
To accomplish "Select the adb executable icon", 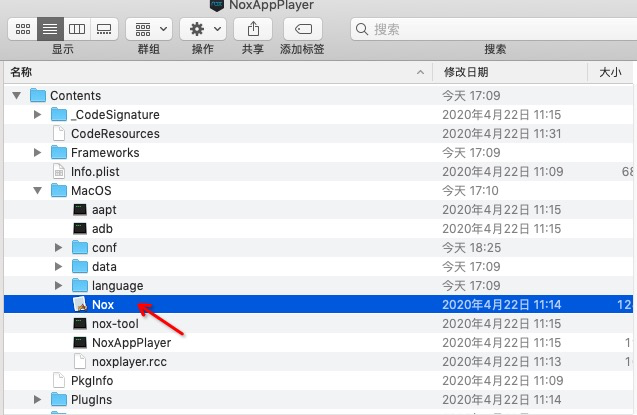I will click(x=80, y=229).
